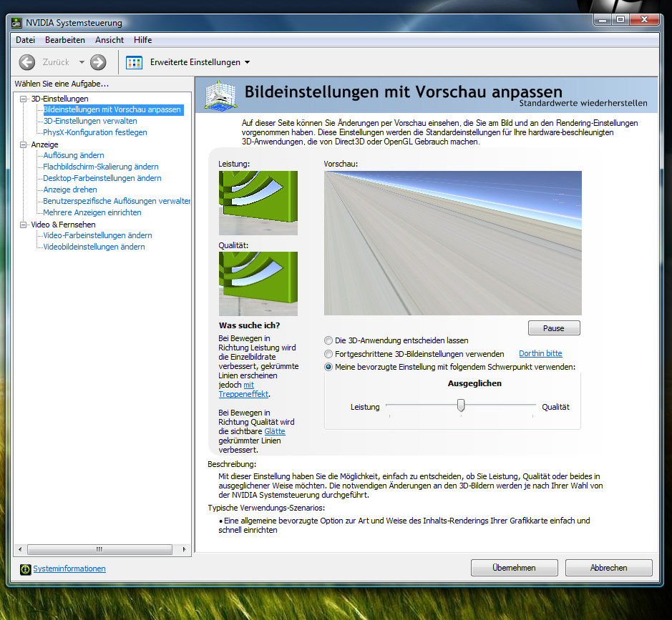Open the Datei menu

[x=25, y=40]
